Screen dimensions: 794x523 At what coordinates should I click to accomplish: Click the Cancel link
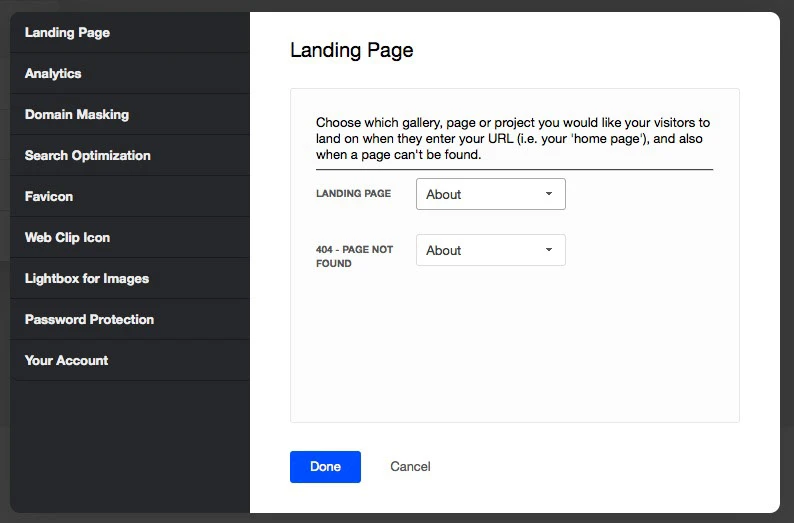[x=410, y=467]
